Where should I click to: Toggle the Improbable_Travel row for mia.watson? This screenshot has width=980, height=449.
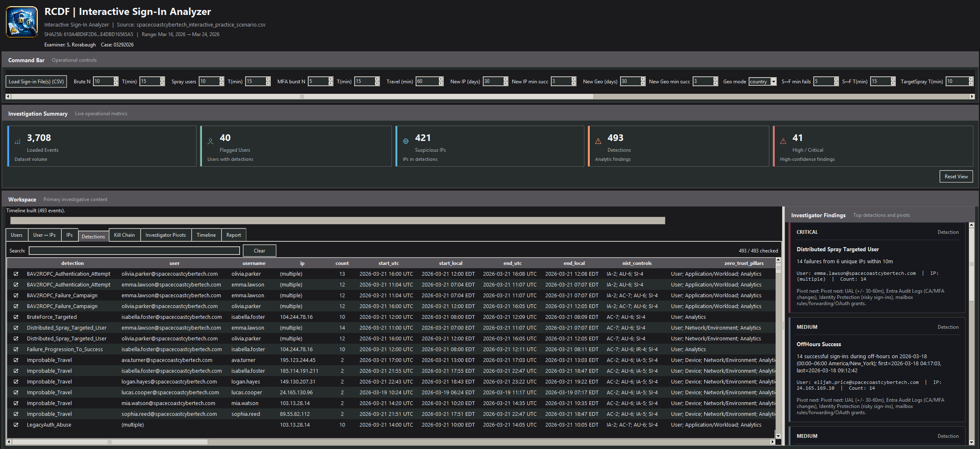16,403
